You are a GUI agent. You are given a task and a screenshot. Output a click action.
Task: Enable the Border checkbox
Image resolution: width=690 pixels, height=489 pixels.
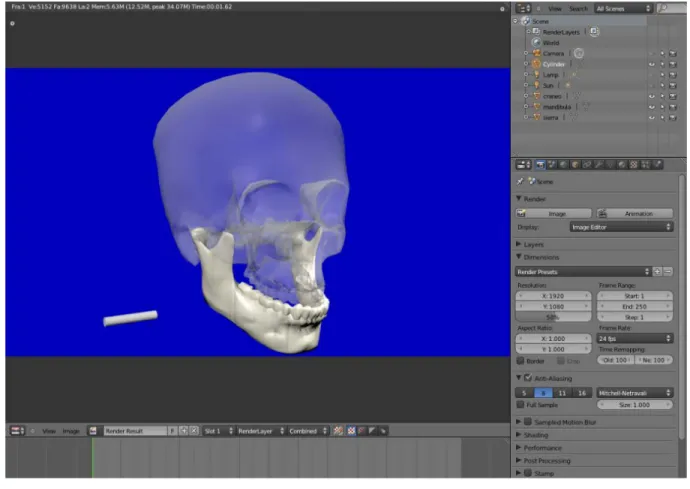[x=521, y=361]
